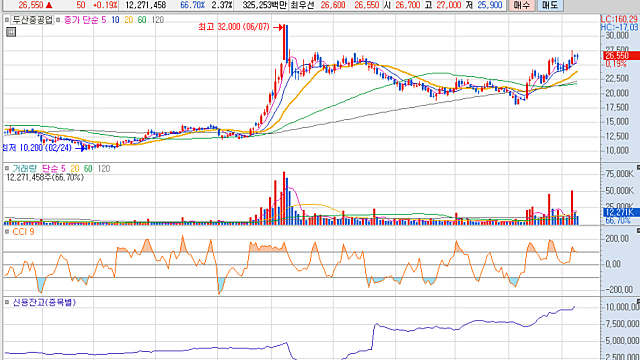Select the 10-day price moving average label
The image size is (640, 360).
116,20
